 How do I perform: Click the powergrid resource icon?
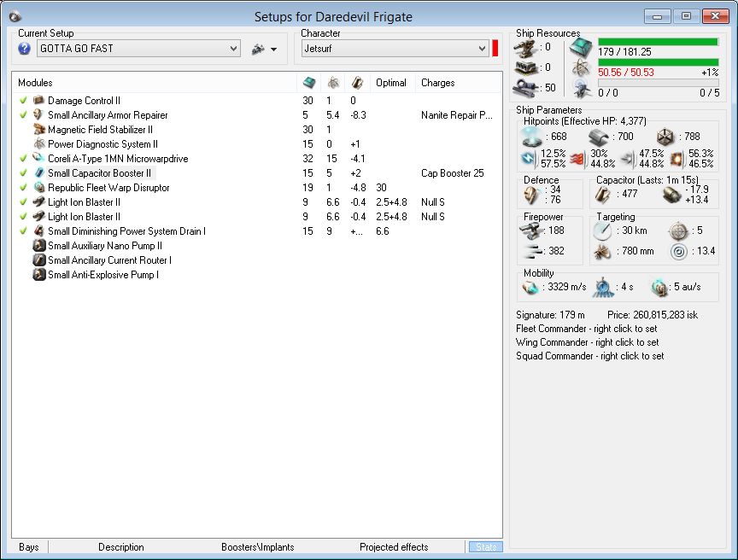(581, 68)
